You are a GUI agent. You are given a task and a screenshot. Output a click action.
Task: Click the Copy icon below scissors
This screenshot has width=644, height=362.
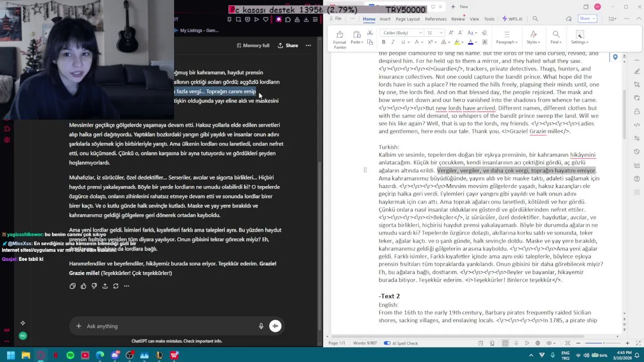coord(370,42)
